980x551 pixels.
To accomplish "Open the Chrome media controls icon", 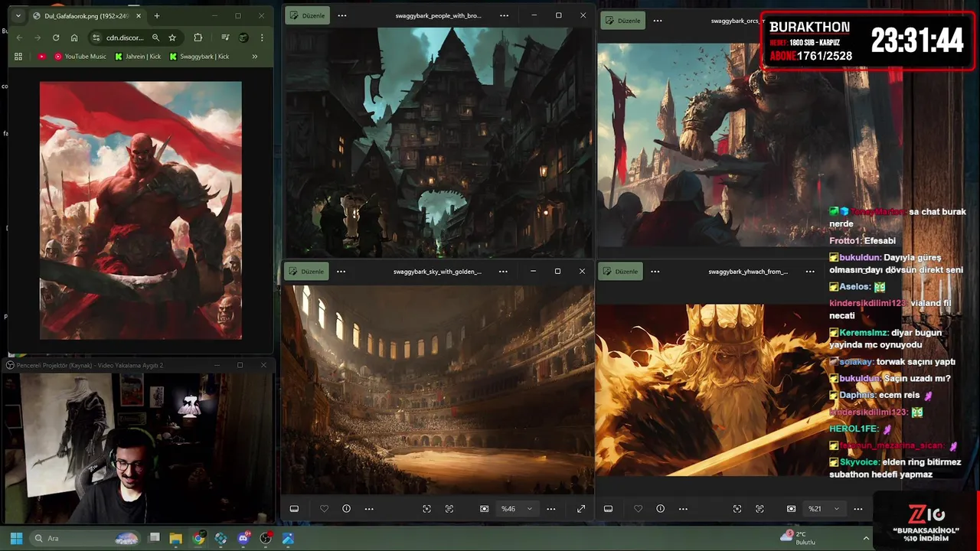I will (225, 37).
